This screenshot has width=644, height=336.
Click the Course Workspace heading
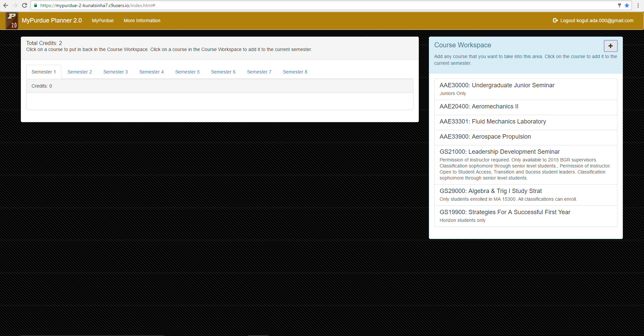[462, 45]
